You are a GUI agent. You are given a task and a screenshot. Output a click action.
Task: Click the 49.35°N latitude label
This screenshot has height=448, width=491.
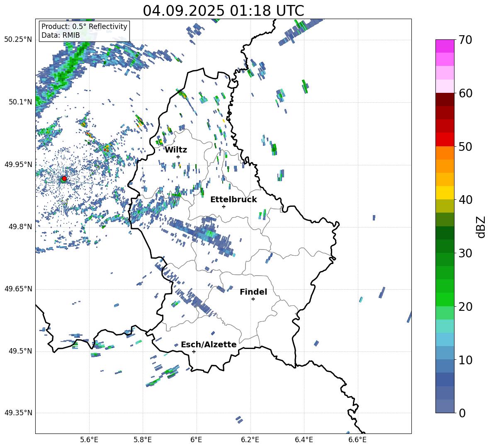click(18, 413)
